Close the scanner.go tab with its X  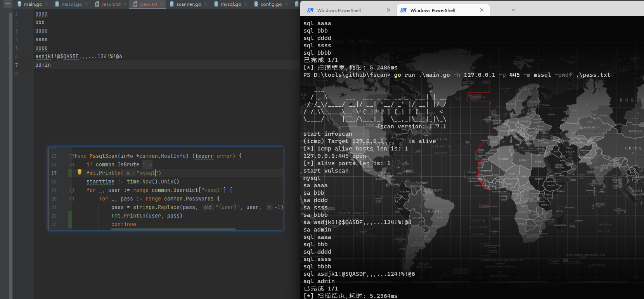(x=206, y=4)
